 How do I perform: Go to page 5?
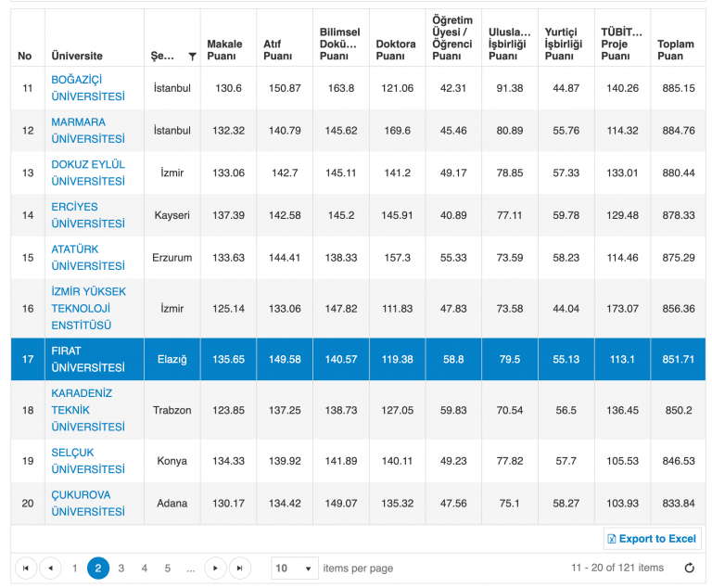tap(168, 568)
